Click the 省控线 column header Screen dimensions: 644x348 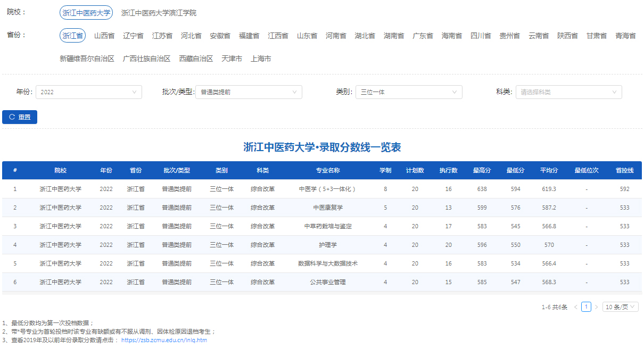[x=624, y=170]
